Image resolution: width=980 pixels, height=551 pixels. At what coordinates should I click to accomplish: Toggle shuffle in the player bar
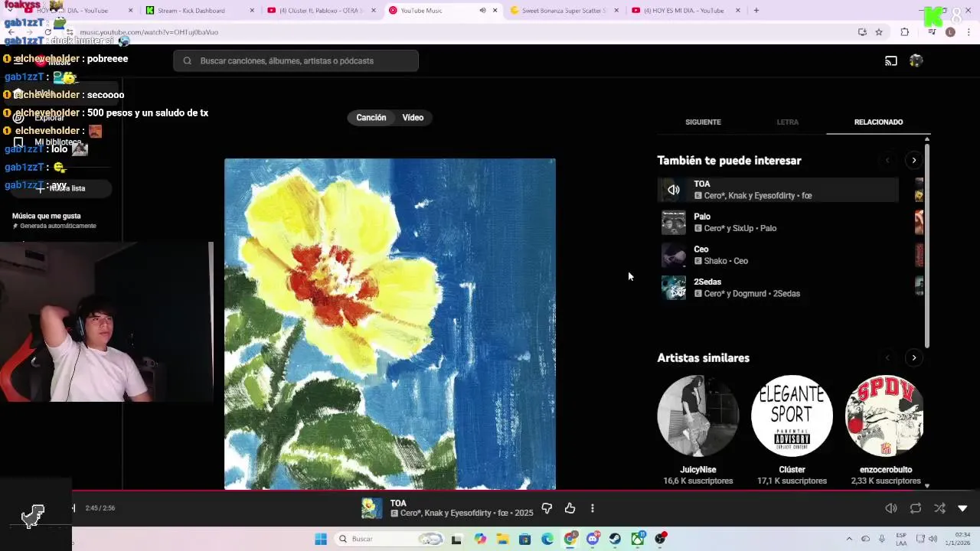tap(939, 508)
